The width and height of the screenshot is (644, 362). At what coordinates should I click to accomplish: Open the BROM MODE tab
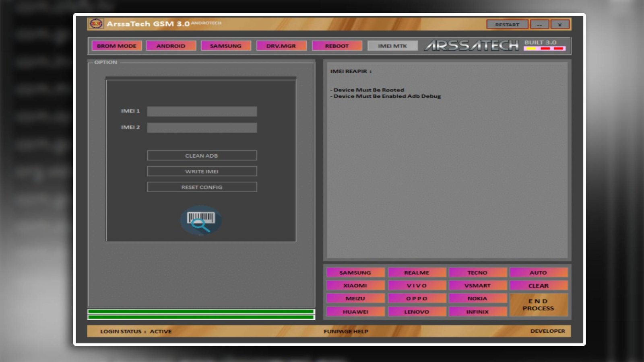(117, 46)
